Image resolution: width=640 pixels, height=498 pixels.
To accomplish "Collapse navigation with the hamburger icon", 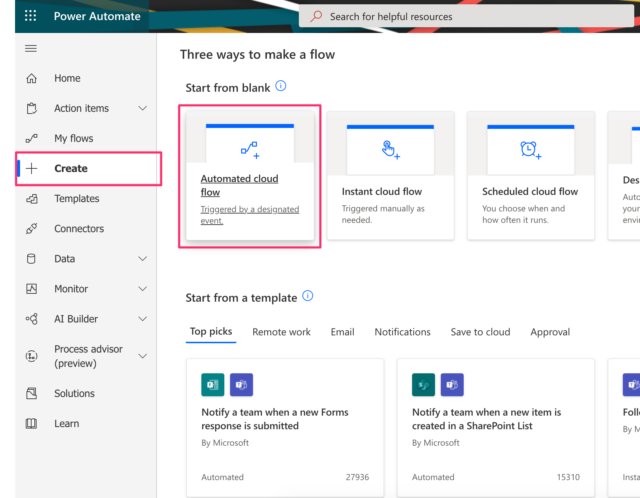I will coord(31,49).
